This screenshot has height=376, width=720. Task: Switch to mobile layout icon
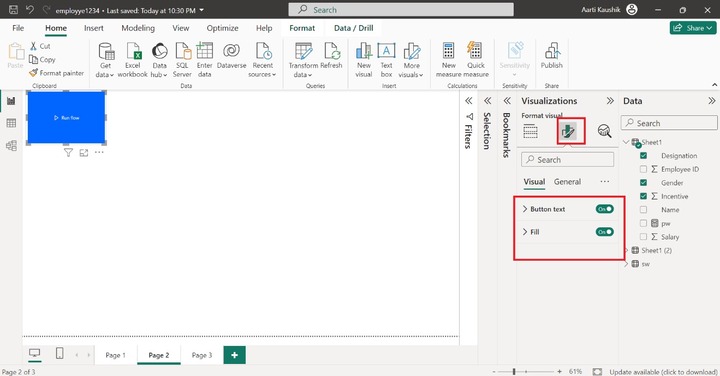[x=59, y=353]
